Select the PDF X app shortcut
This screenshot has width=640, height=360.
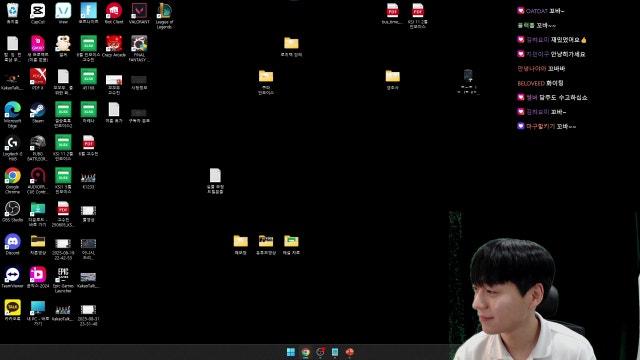[x=38, y=79]
